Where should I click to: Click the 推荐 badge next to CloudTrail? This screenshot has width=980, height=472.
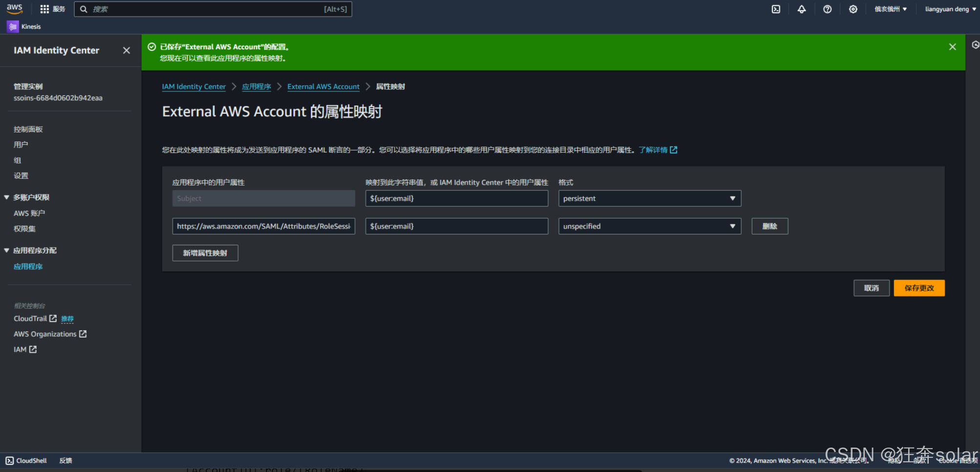click(67, 319)
